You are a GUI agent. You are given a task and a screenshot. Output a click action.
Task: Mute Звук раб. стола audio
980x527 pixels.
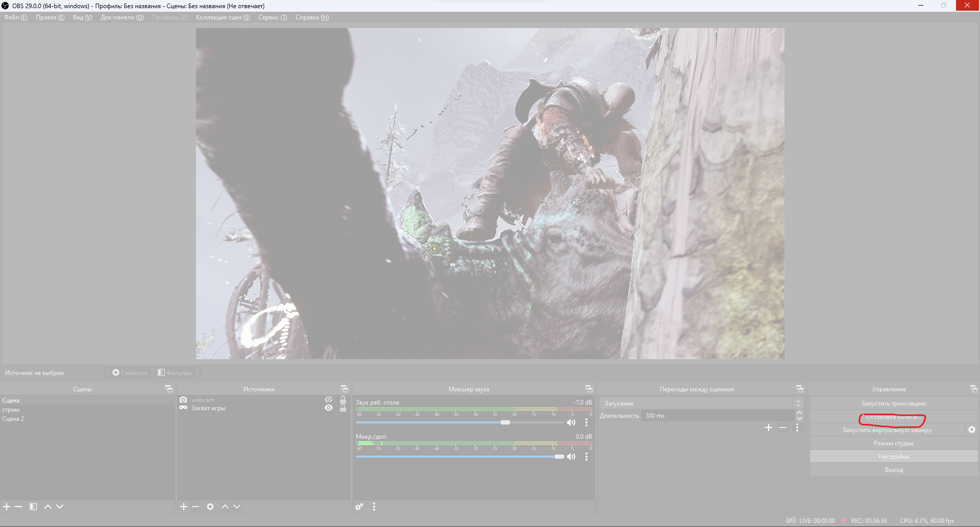pos(571,422)
